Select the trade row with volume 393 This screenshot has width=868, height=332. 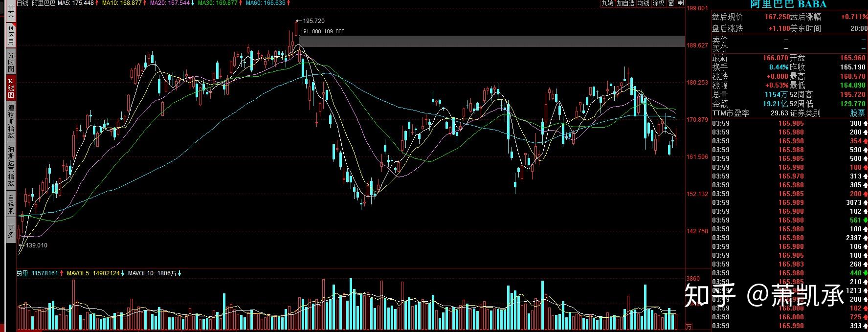click(790, 326)
